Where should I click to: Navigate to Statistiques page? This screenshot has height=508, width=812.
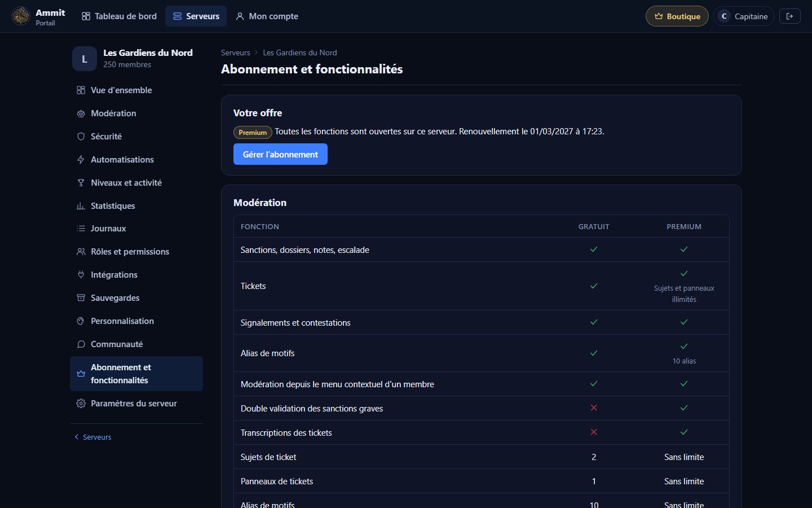(136, 206)
